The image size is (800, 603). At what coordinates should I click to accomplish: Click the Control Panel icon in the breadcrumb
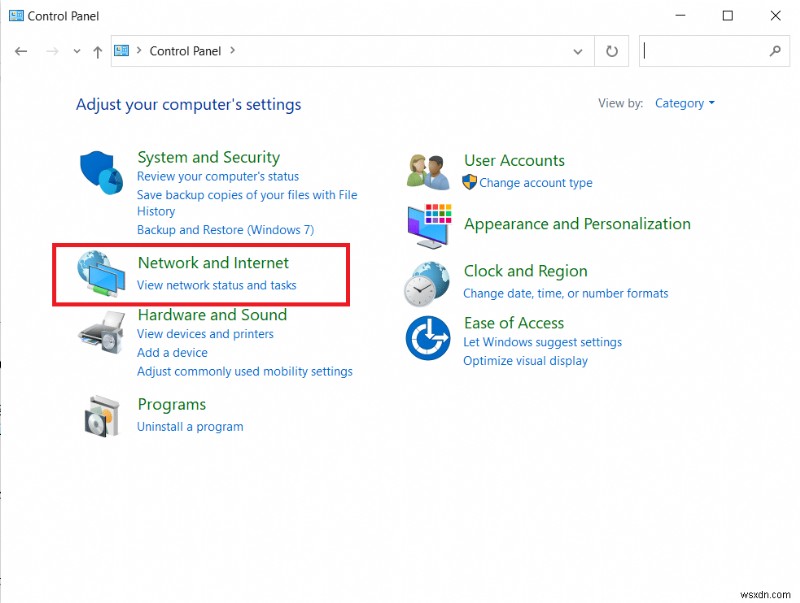click(x=122, y=50)
